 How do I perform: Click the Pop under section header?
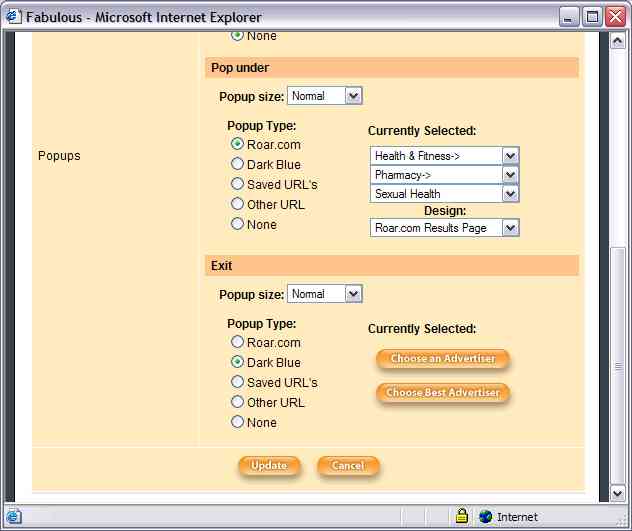tap(392, 68)
